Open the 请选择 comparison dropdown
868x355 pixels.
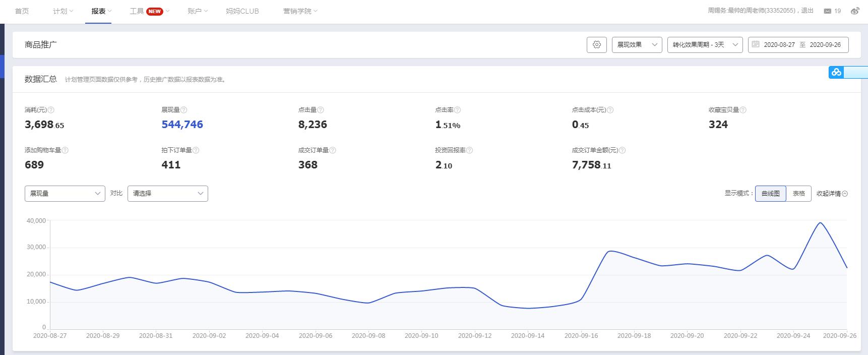tap(167, 194)
